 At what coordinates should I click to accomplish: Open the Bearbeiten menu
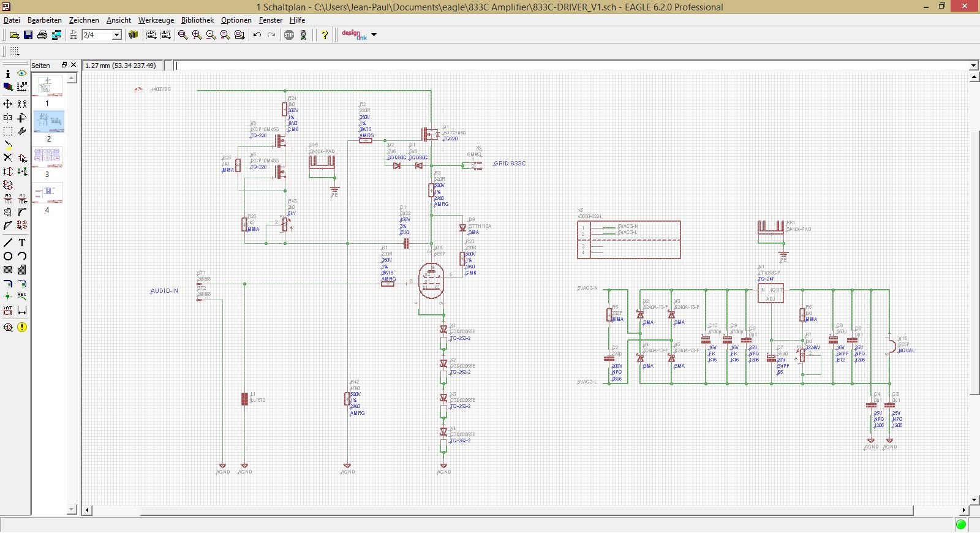(x=45, y=20)
